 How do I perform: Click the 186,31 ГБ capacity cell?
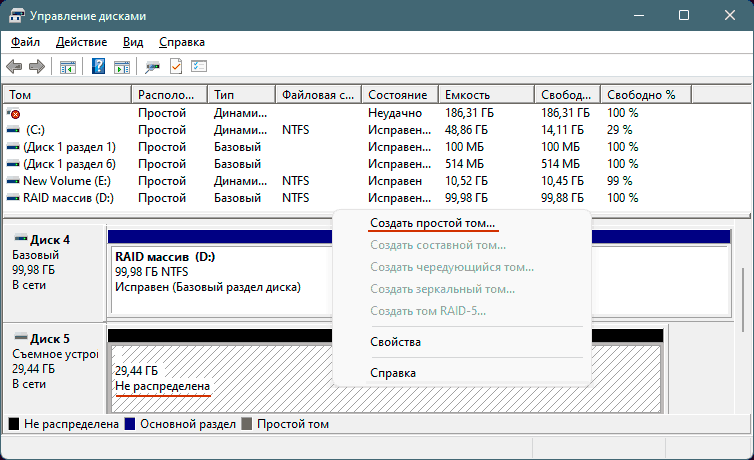point(469,113)
